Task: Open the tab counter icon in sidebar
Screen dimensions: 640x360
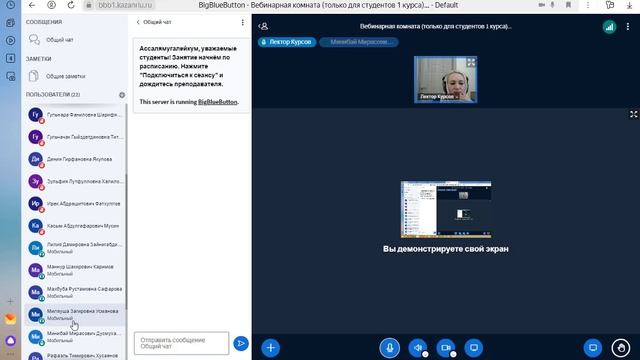Action: click(x=11, y=58)
